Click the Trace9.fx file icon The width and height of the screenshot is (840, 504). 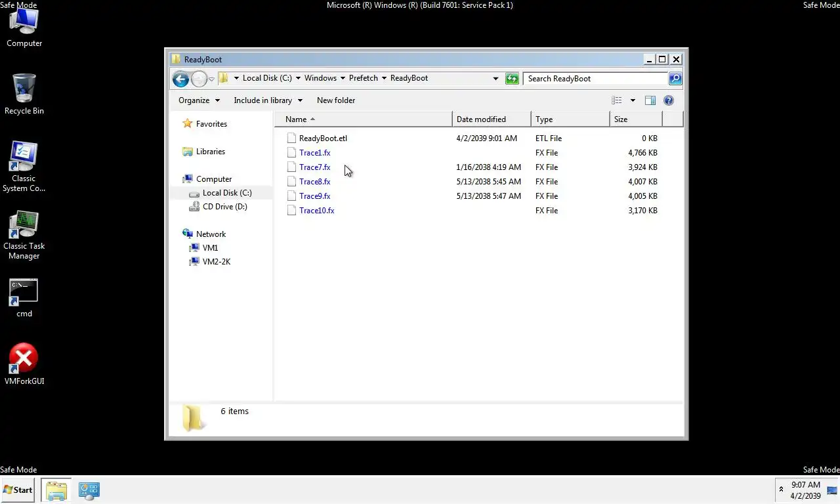291,196
